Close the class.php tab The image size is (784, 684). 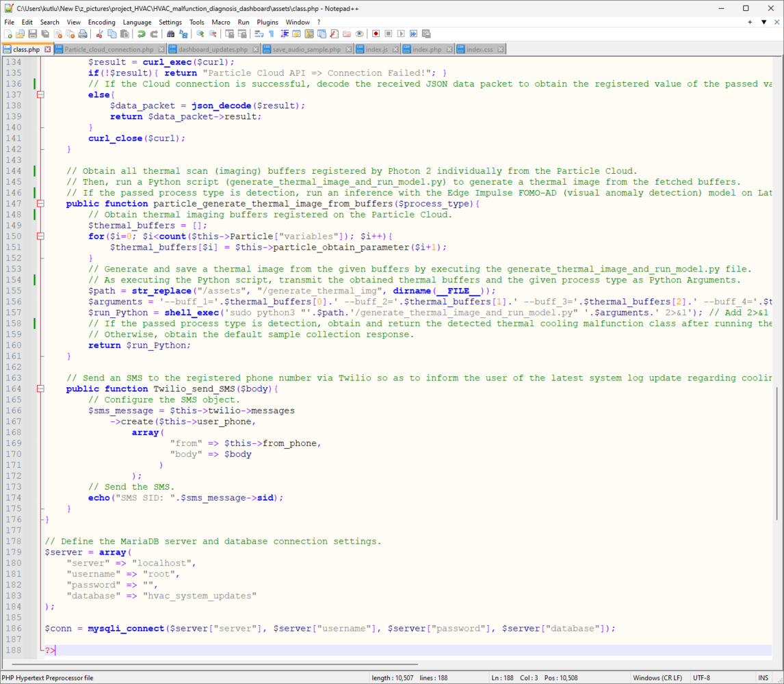pos(48,49)
